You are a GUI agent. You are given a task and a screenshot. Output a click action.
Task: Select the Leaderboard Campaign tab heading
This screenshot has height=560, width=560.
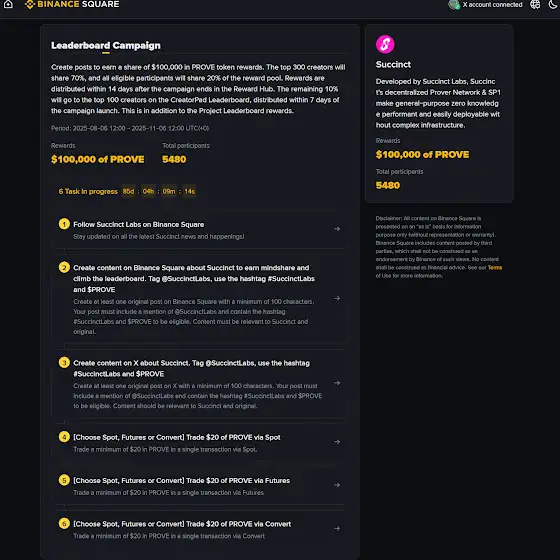click(x=106, y=46)
